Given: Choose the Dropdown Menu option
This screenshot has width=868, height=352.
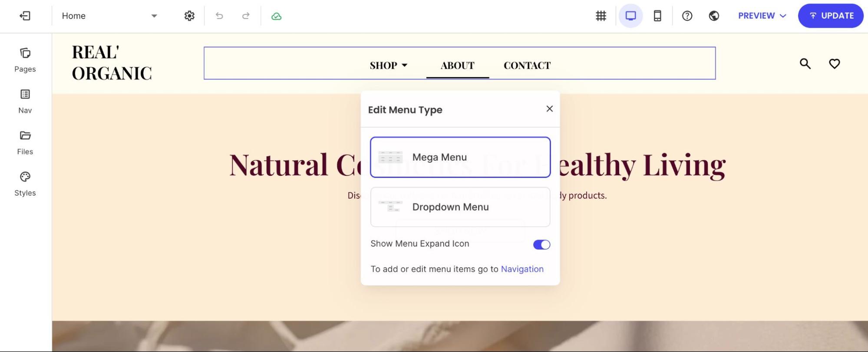Looking at the screenshot, I should [x=460, y=207].
